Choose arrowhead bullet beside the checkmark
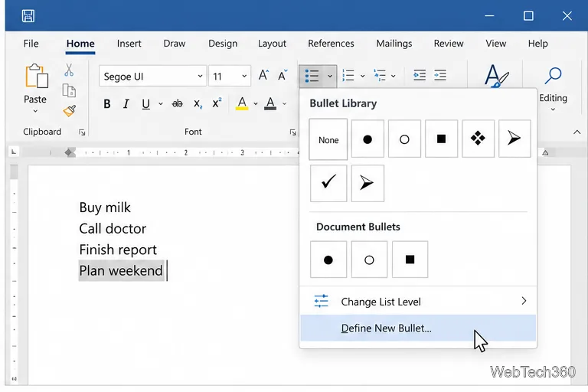This screenshot has width=588, height=392. point(367,183)
